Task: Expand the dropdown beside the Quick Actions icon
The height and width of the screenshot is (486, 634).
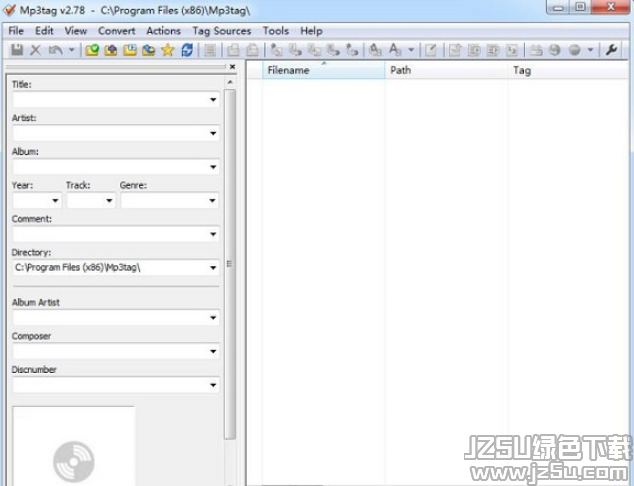Action: [x=411, y=50]
